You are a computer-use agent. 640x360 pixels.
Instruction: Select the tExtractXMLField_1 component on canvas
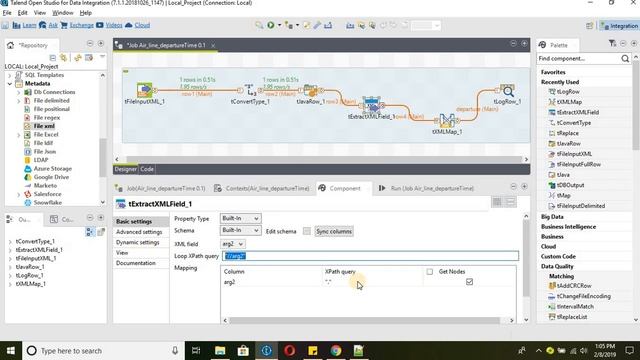(x=371, y=105)
